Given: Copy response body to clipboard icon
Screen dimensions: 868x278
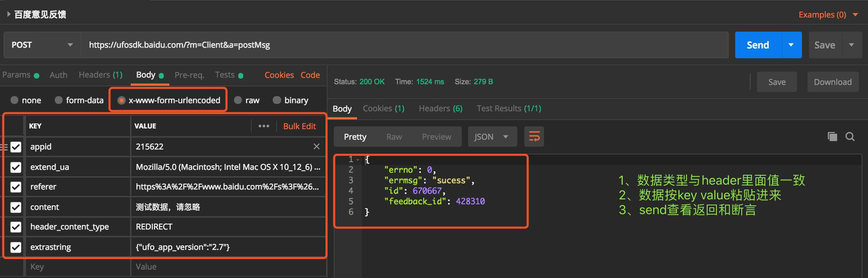Looking at the screenshot, I should click(x=832, y=137).
